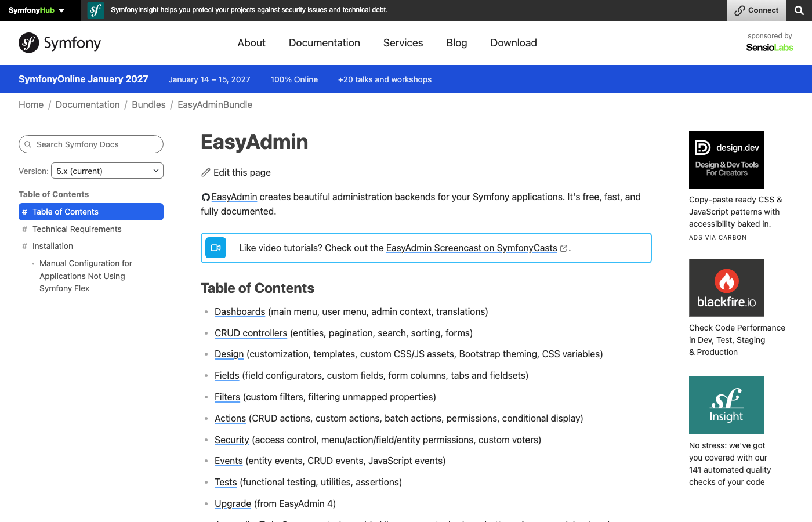Go to Documentation breadcrumb

click(x=88, y=104)
